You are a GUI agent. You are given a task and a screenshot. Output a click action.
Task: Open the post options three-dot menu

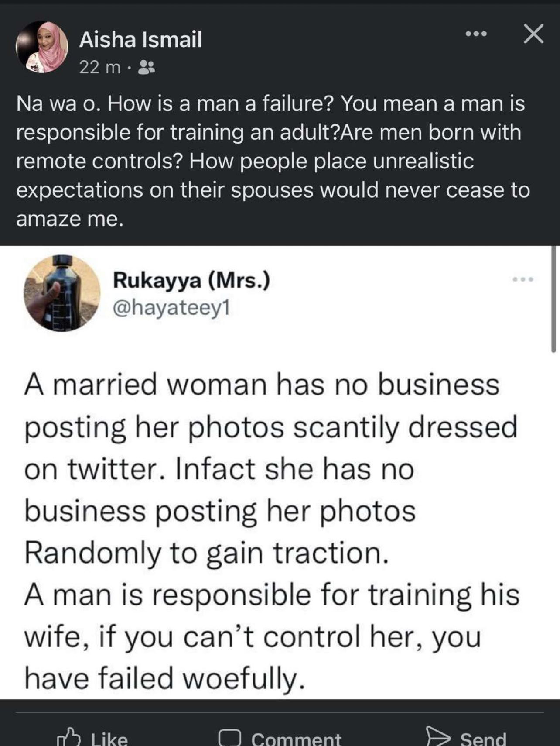pyautogui.click(x=475, y=34)
